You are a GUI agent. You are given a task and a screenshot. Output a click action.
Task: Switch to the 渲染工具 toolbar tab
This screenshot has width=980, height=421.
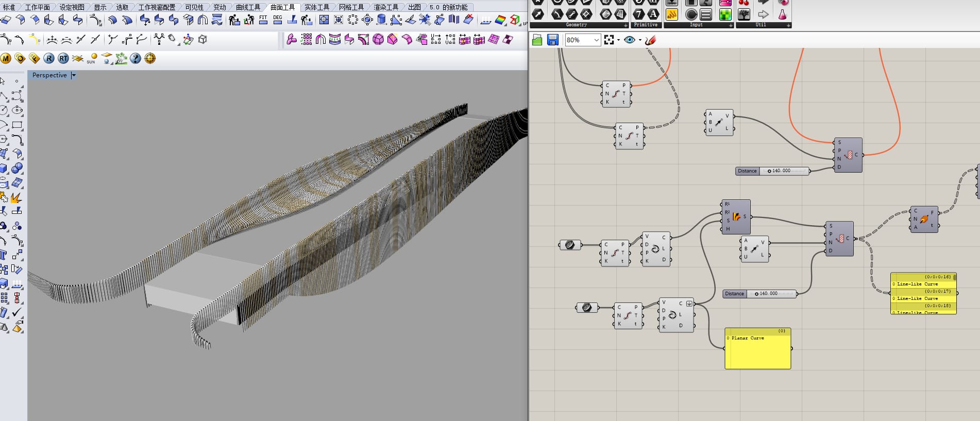click(x=385, y=7)
